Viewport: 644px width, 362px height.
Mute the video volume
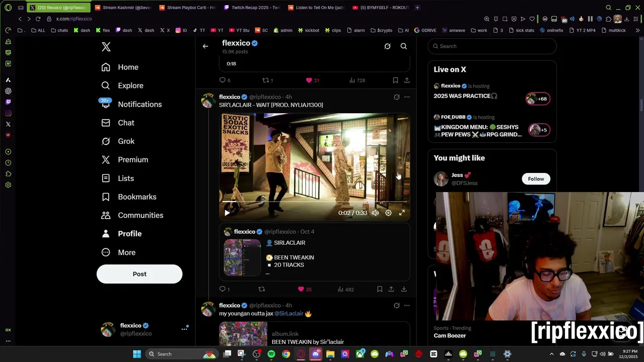[375, 213]
